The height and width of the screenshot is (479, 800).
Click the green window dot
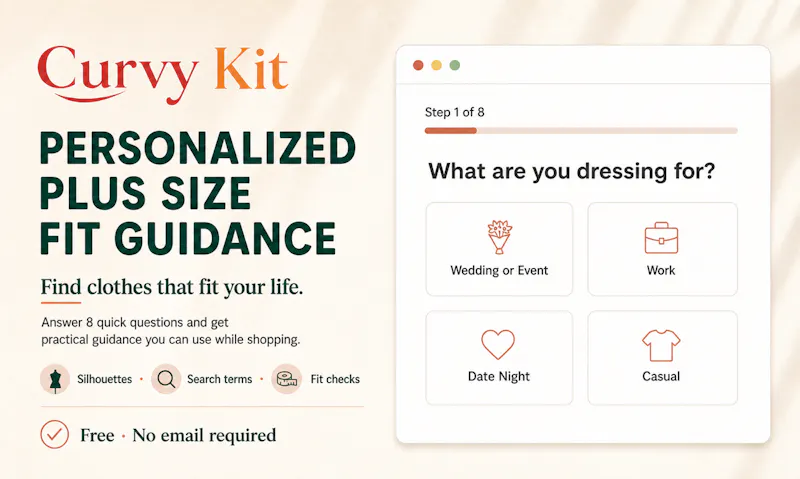455,65
